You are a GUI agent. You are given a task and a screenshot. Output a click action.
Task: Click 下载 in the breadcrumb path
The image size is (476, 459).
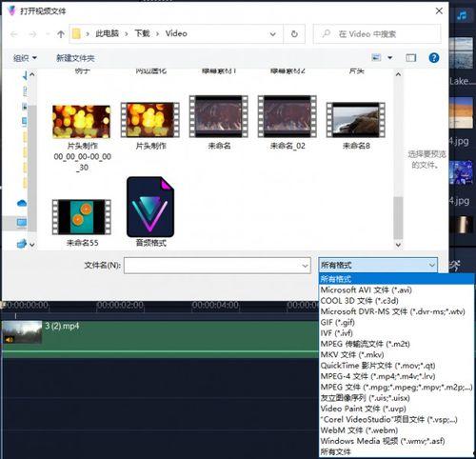[x=142, y=33]
